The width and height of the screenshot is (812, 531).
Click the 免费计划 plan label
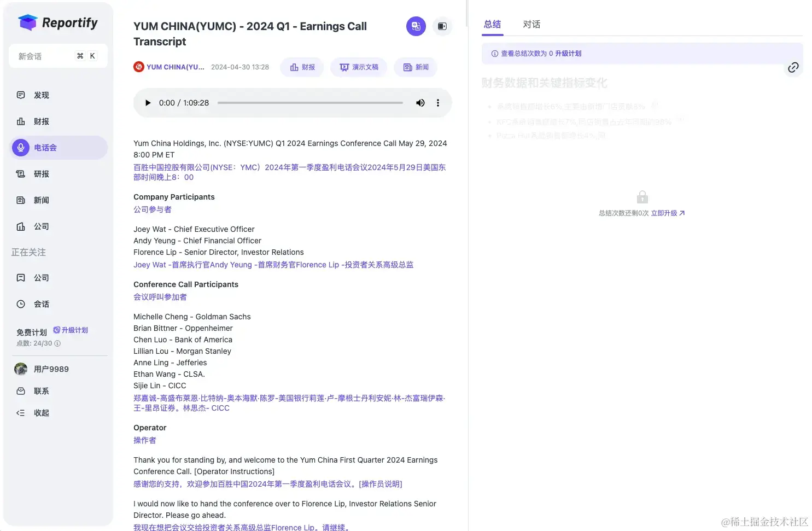pos(32,332)
